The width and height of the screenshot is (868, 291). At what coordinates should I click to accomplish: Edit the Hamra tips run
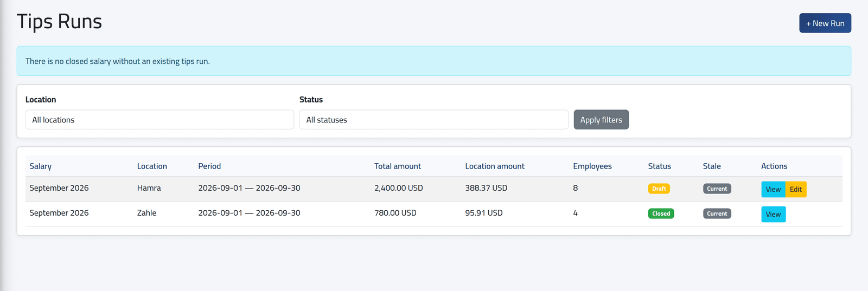[x=796, y=189]
